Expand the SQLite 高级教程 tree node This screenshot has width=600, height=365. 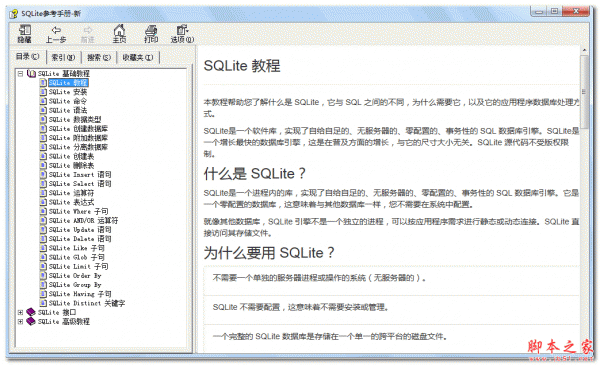(x=21, y=321)
